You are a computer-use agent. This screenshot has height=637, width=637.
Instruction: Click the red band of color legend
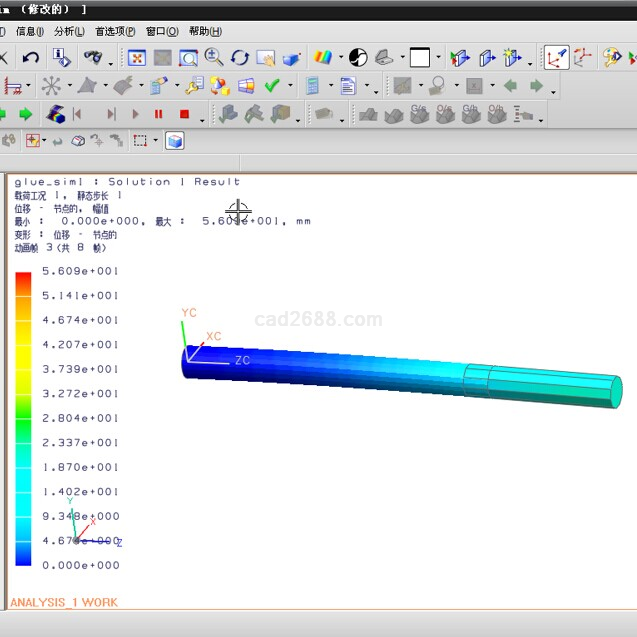[23, 278]
